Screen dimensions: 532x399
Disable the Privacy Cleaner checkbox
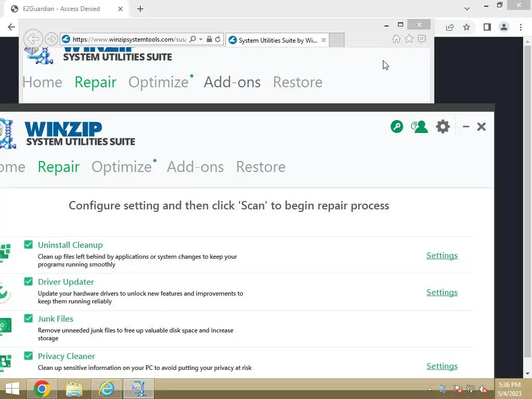pyautogui.click(x=29, y=355)
